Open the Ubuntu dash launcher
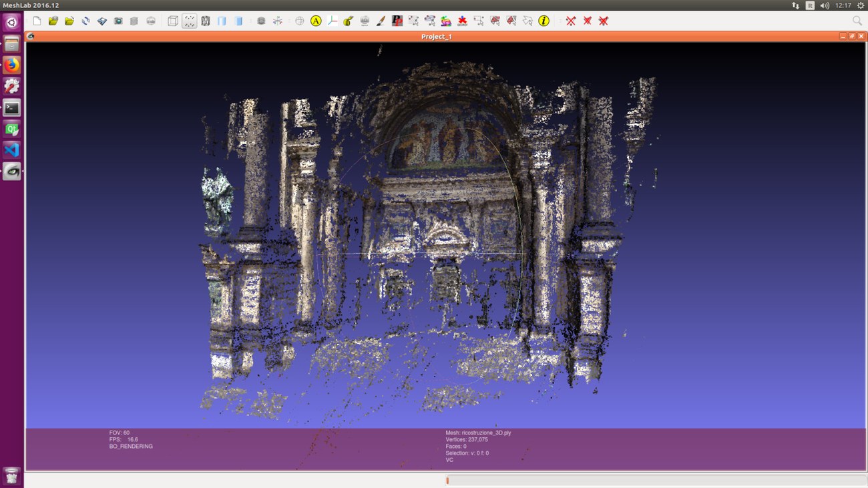This screenshot has width=868, height=488. point(11,23)
